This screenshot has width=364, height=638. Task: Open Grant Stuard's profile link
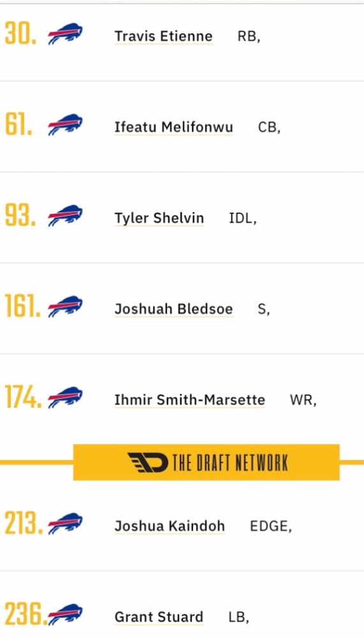(x=159, y=617)
